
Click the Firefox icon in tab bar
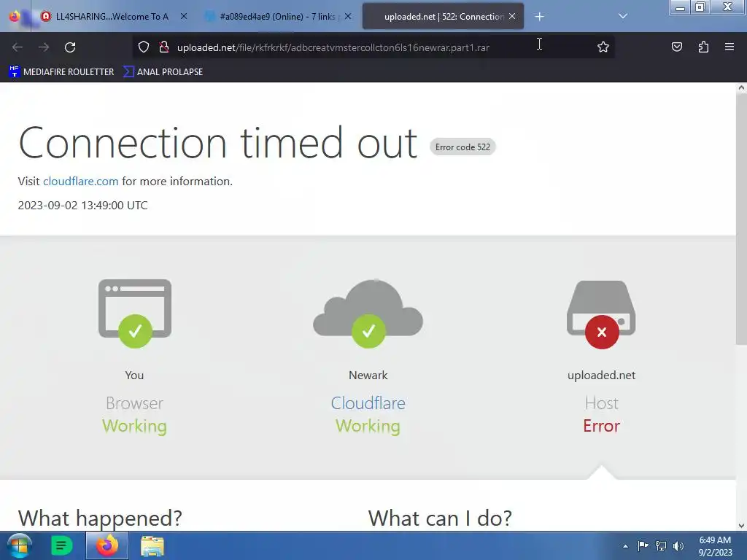(15, 16)
